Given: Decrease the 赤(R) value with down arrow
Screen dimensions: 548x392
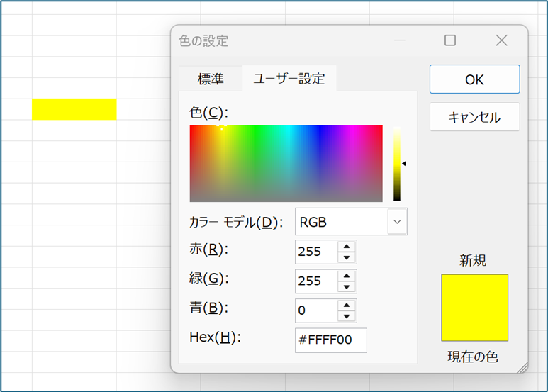Looking at the screenshot, I should point(347,257).
